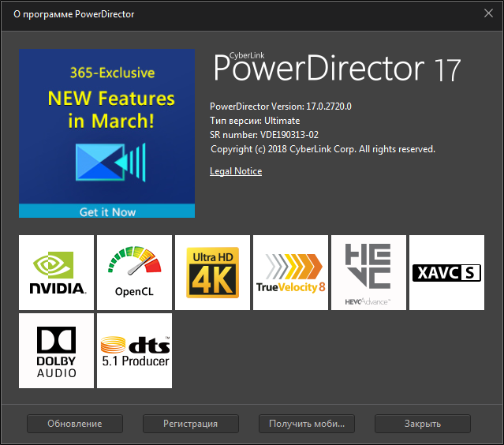504x445 pixels.
Task: Open Регистрация via its button
Action: tap(190, 424)
